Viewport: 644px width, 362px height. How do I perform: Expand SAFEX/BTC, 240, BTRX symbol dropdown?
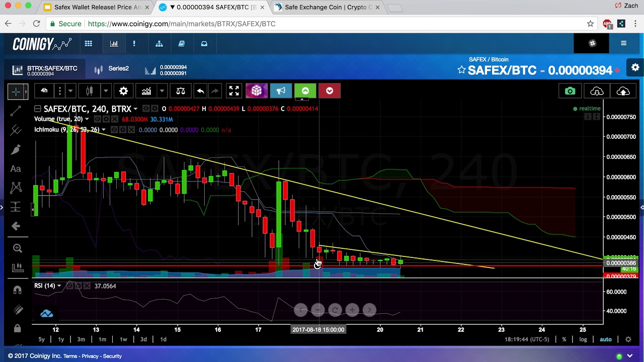[135, 109]
